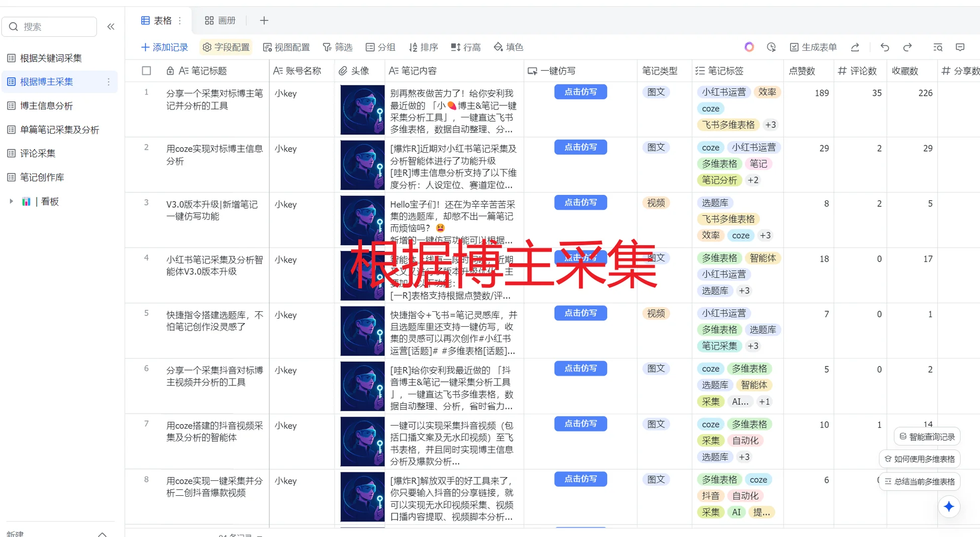Switch to the 画册 gallery tab
Screen dimensions: 980x537
(x=220, y=20)
